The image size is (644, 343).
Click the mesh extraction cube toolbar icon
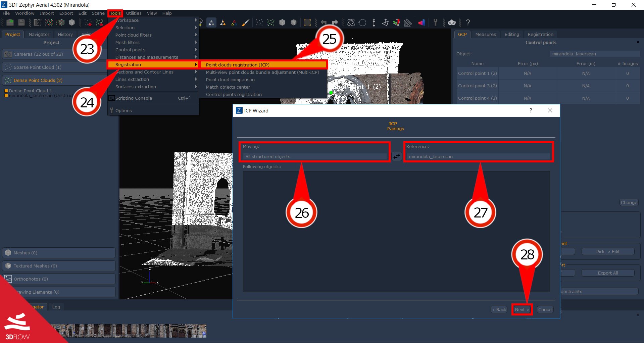[60, 22]
